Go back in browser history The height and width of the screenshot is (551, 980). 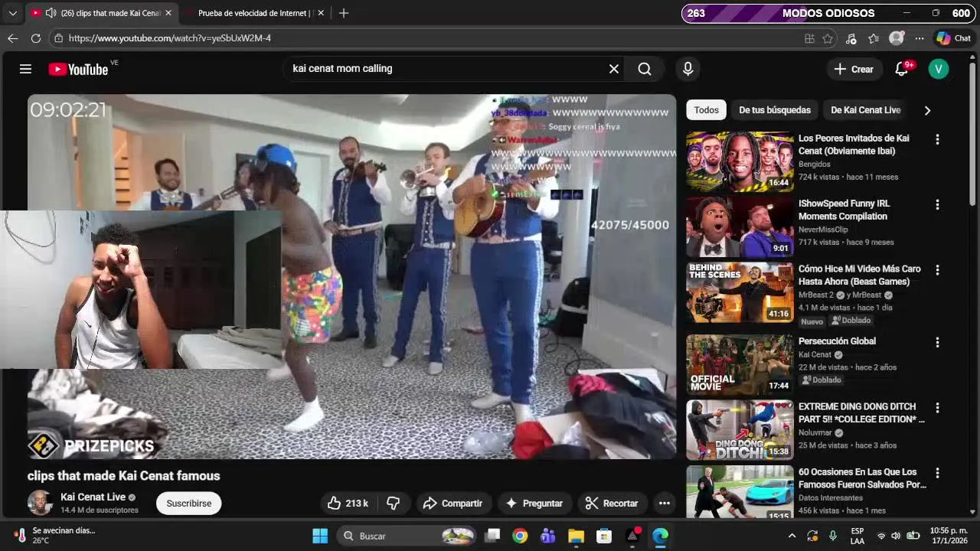(x=13, y=38)
